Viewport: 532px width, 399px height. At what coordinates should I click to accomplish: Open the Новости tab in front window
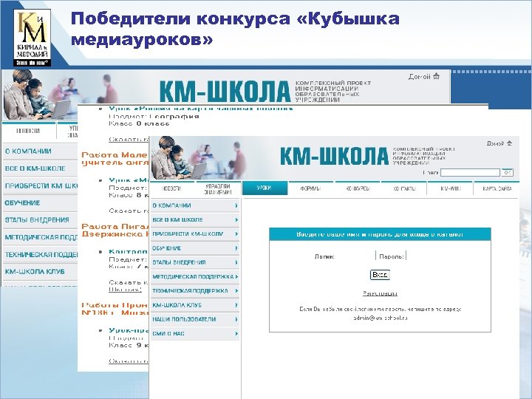[171, 188]
